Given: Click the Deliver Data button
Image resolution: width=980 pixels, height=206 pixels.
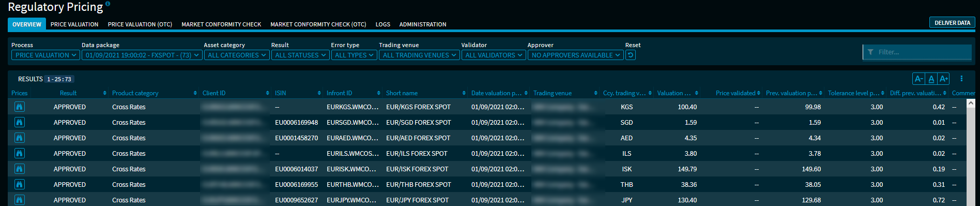Looking at the screenshot, I should [952, 23].
